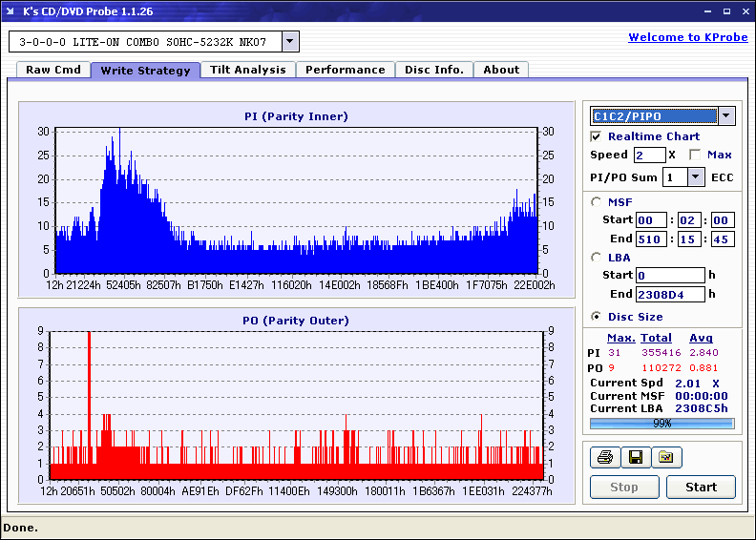756x540 pixels.
Task: Enable the Realtime Chart checkbox
Action: 597,136
